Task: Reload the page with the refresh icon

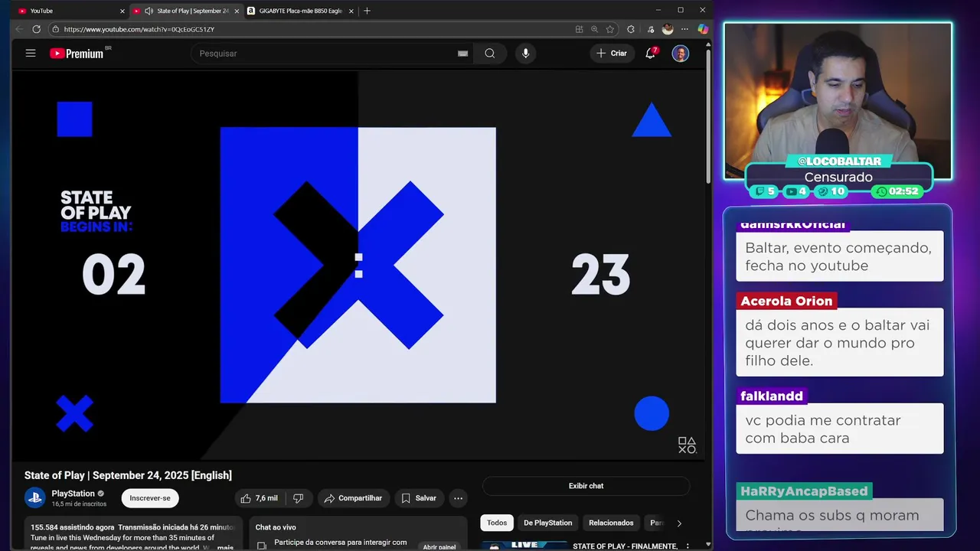Action: click(36, 29)
